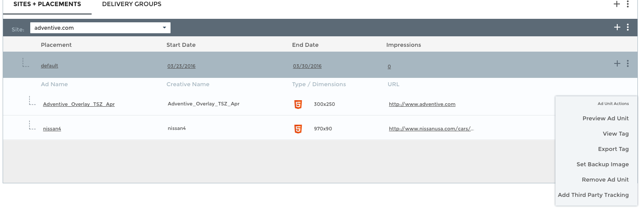The image size is (644, 217).
Task: Select View Tag in Ad Unit Actions
Action: coord(616,134)
